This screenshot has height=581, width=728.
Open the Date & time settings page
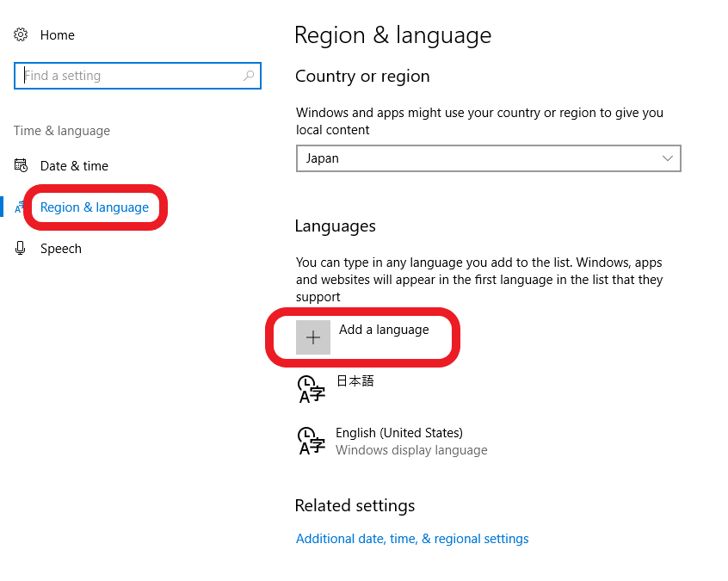click(74, 166)
